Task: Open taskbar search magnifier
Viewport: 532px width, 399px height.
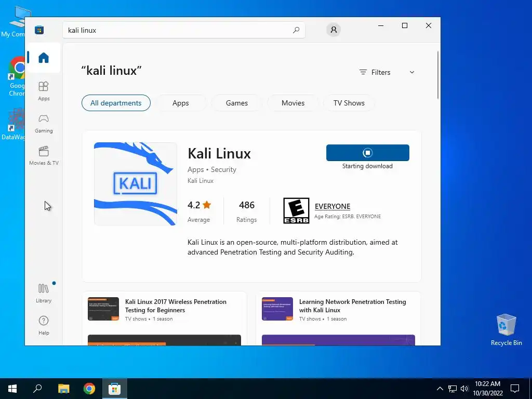Action: [x=37, y=389]
